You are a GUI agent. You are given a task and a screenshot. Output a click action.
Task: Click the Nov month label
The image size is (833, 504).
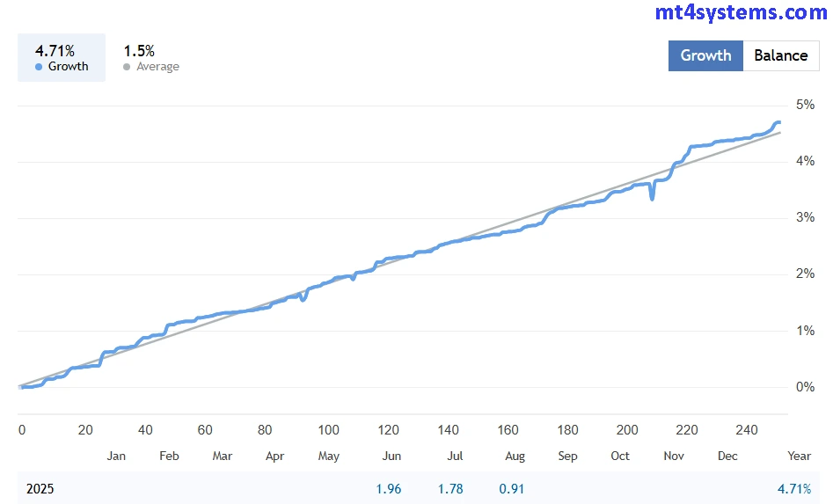point(674,456)
